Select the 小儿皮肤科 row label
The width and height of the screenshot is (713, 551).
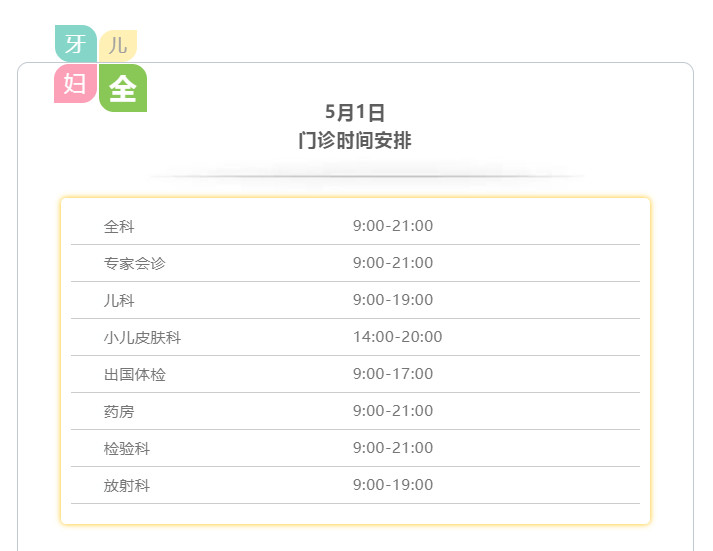tap(142, 337)
